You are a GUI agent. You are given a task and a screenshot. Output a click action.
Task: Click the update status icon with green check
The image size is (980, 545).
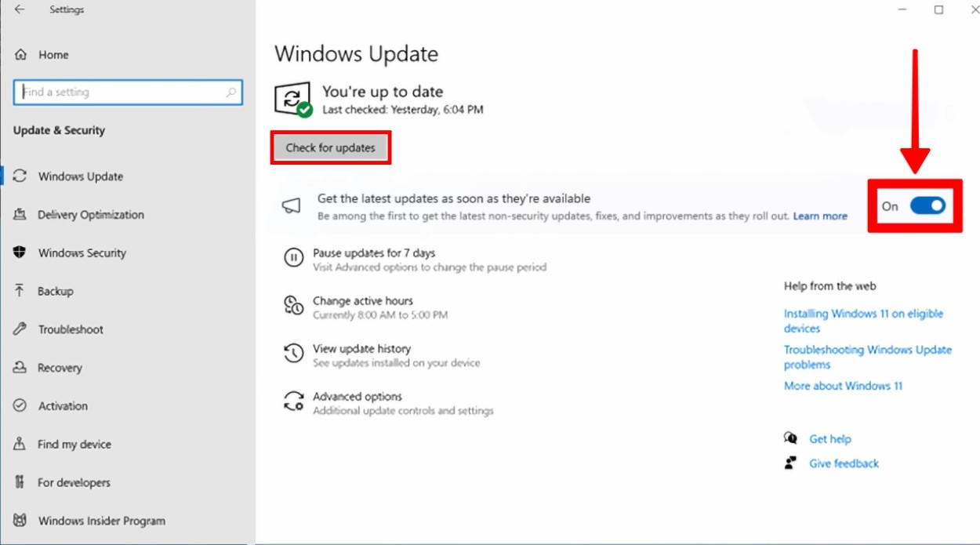[293, 100]
